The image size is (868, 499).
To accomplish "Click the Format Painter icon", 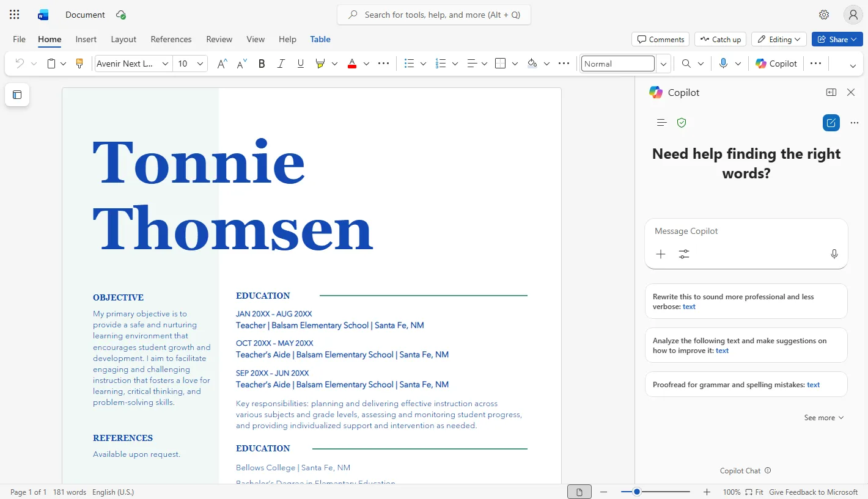I will point(79,64).
